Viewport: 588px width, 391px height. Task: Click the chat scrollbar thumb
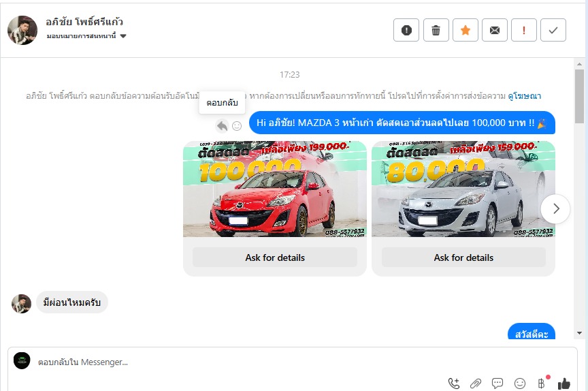(x=579, y=96)
